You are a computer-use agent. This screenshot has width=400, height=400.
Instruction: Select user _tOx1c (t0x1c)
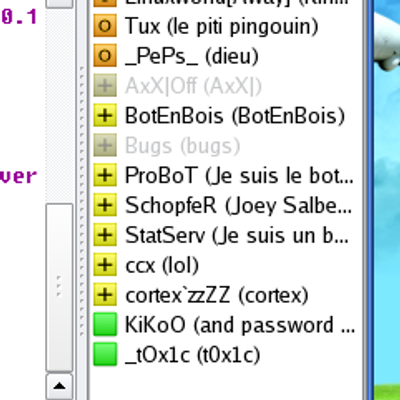(x=193, y=355)
